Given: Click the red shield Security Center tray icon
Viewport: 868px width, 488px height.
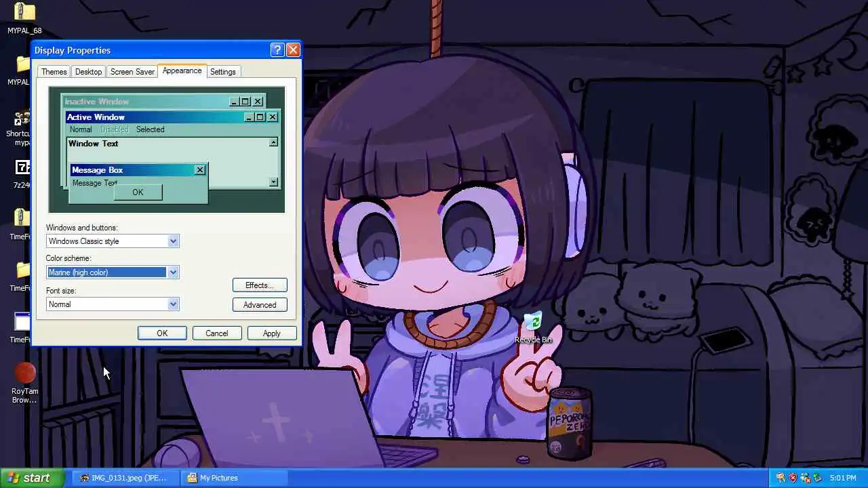Looking at the screenshot, I should tap(793, 478).
